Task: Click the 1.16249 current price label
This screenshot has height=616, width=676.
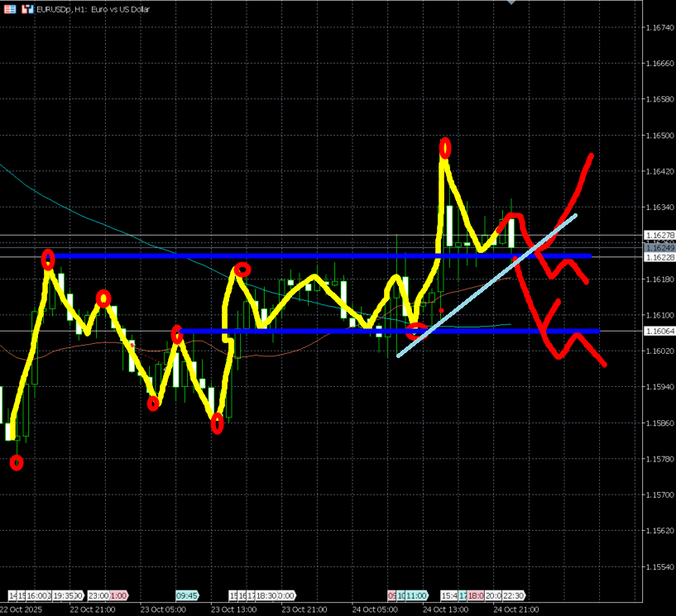Action: [x=659, y=247]
